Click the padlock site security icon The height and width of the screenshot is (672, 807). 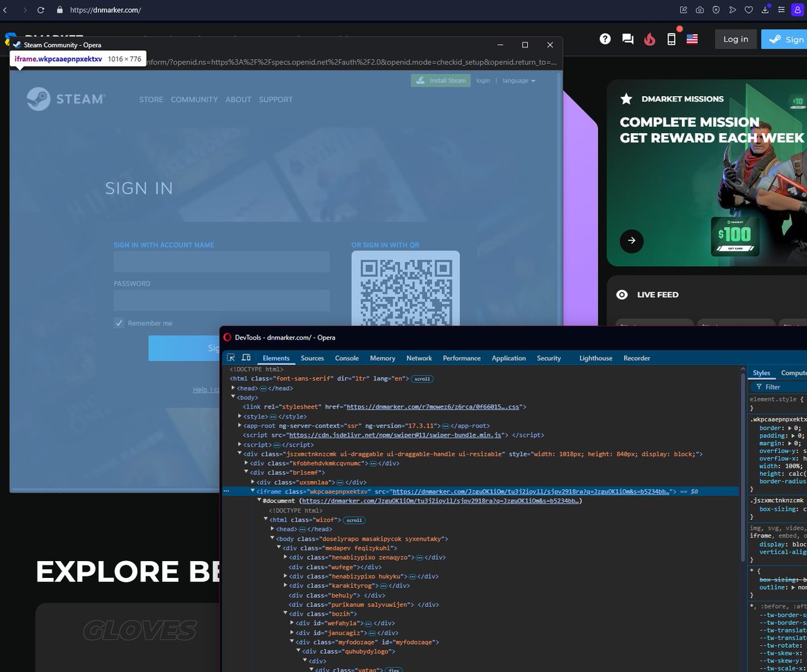tap(59, 10)
